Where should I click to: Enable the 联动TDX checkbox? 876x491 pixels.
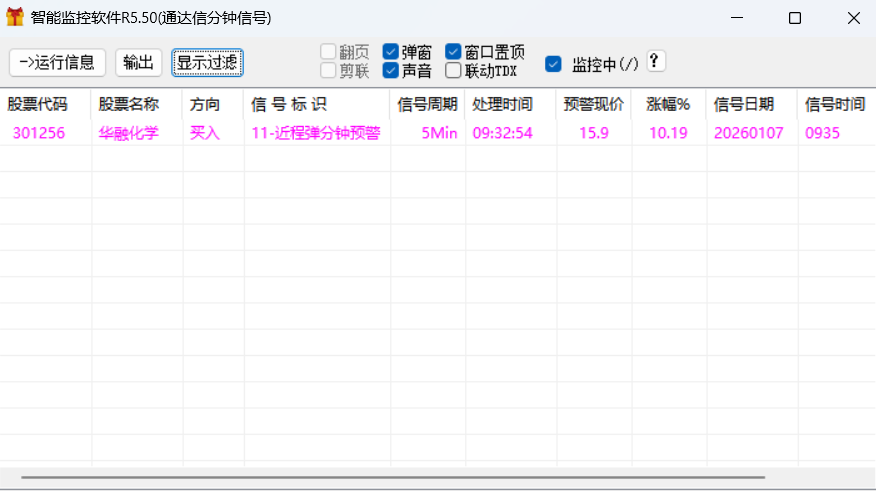[x=454, y=70]
